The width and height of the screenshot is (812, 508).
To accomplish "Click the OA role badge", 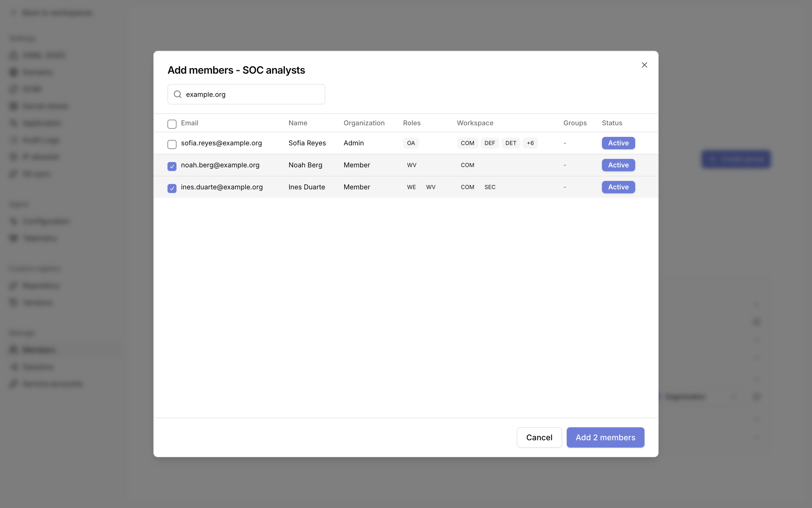I will tap(411, 143).
